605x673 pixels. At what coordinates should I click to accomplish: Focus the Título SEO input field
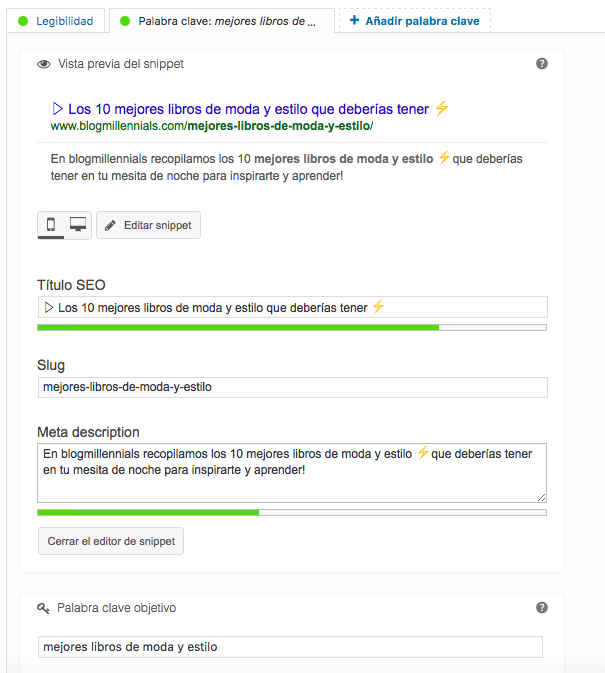(x=291, y=308)
